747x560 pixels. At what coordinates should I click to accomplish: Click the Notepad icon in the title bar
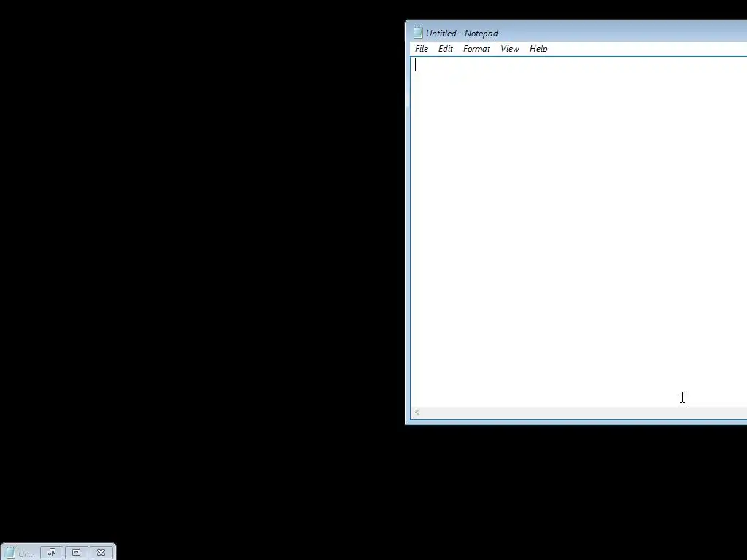(418, 33)
